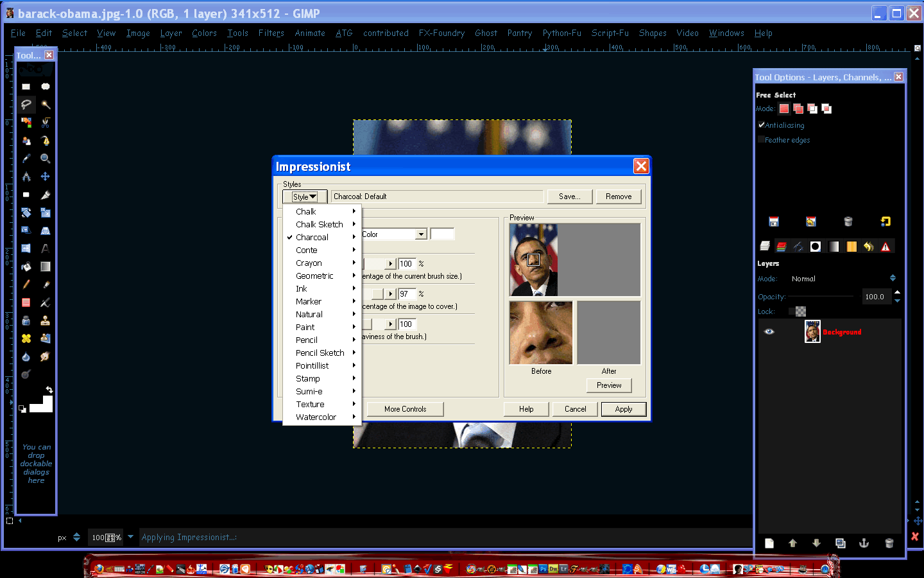Select the Move tool in Toolbox

coord(46,176)
